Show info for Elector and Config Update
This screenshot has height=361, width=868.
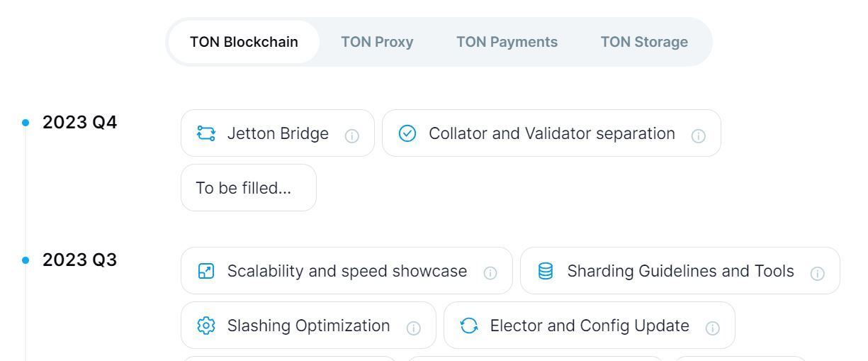[711, 327]
